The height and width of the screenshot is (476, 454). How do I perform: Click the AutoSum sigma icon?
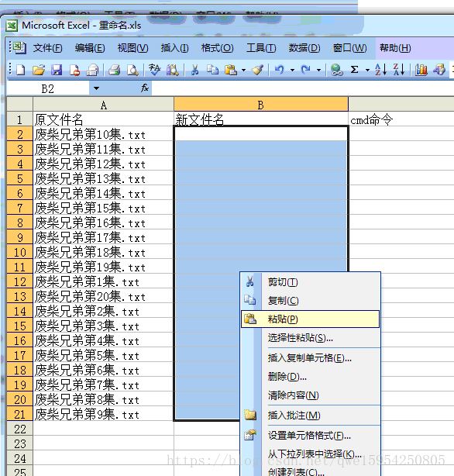(x=354, y=70)
